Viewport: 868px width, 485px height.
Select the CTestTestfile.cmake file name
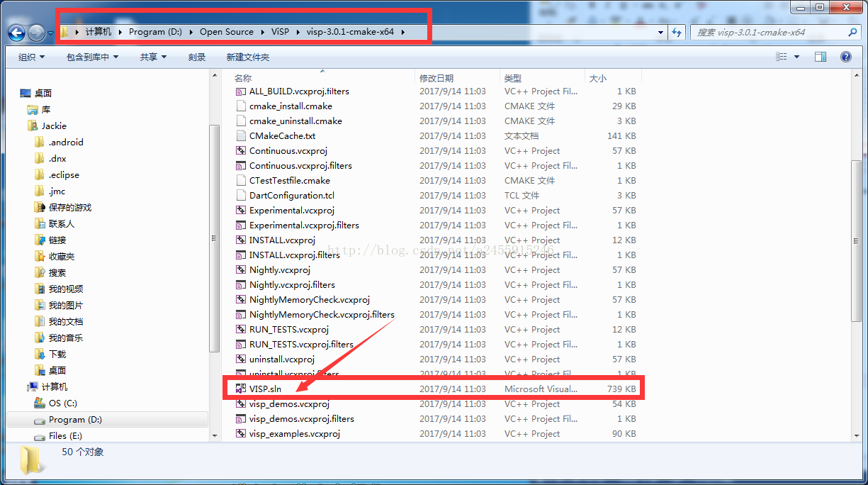pos(290,180)
